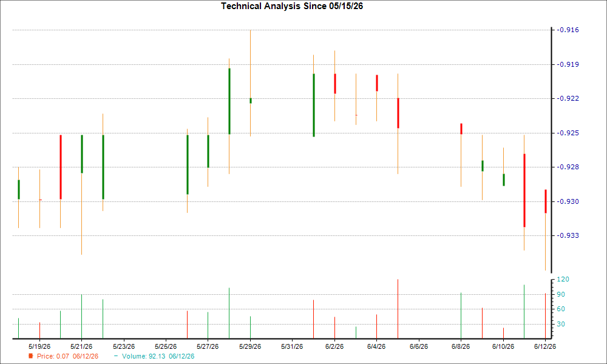Click the red volume bar above 6/10/26
This screenshot has width=607, height=364.
point(503,333)
